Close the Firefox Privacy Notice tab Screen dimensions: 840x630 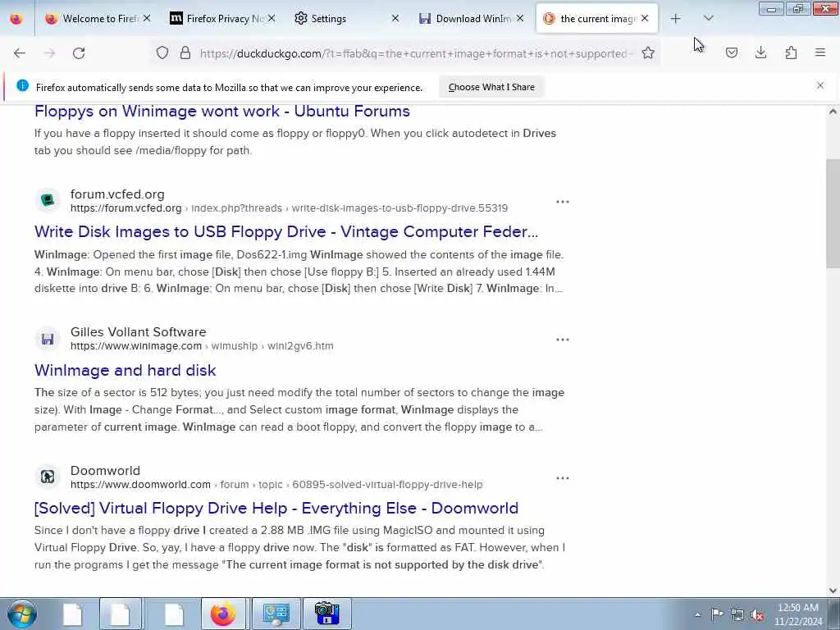(272, 19)
